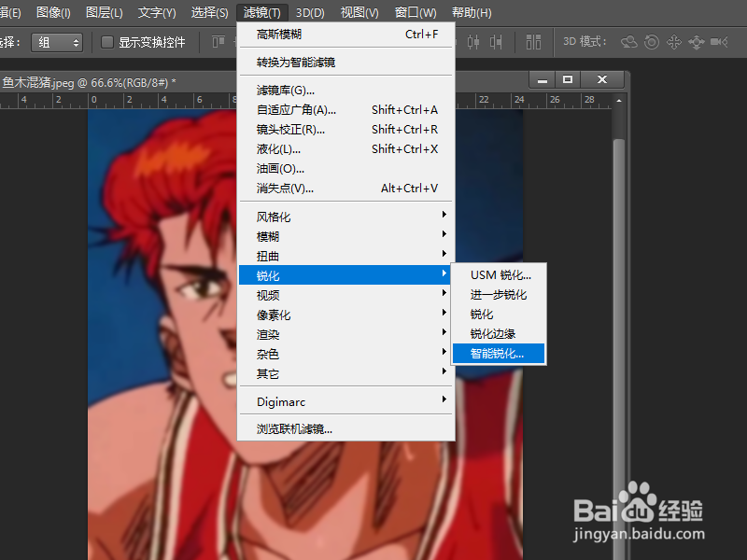Click the distribute horizontal centers icon

473,42
